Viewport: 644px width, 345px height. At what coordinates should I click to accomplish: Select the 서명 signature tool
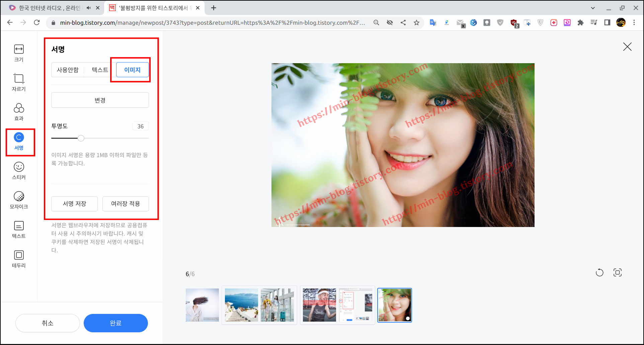pyautogui.click(x=19, y=141)
